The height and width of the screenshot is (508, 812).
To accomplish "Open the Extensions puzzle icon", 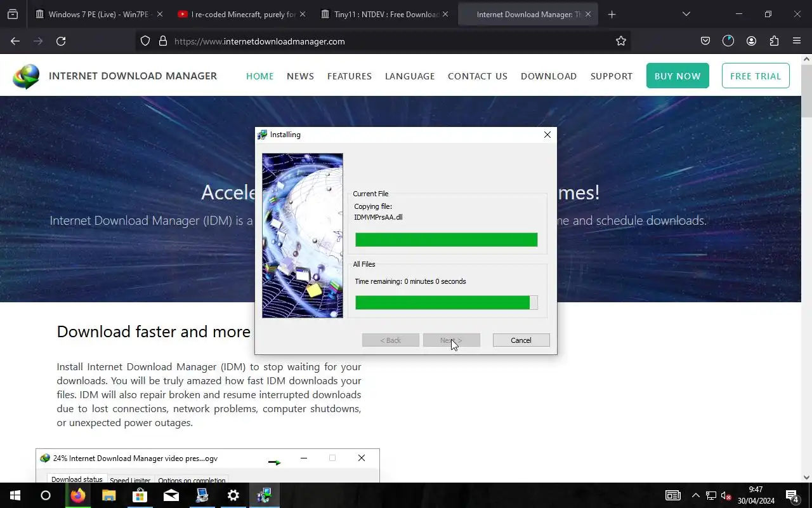I will (774, 41).
